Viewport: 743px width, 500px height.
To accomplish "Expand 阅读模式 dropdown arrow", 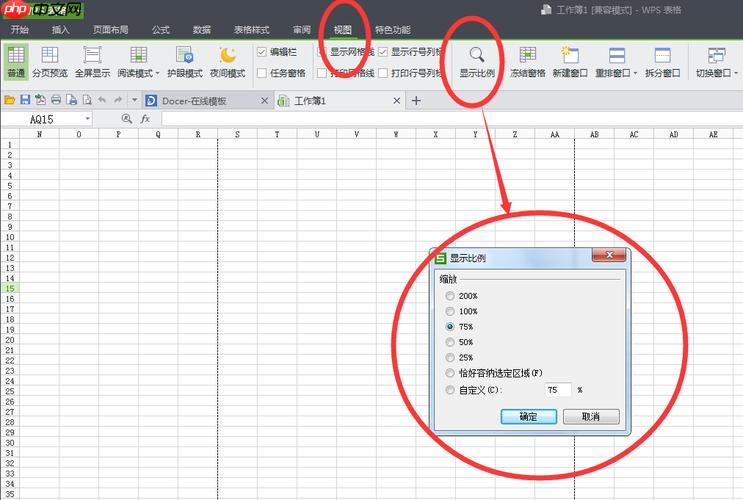I will point(157,73).
